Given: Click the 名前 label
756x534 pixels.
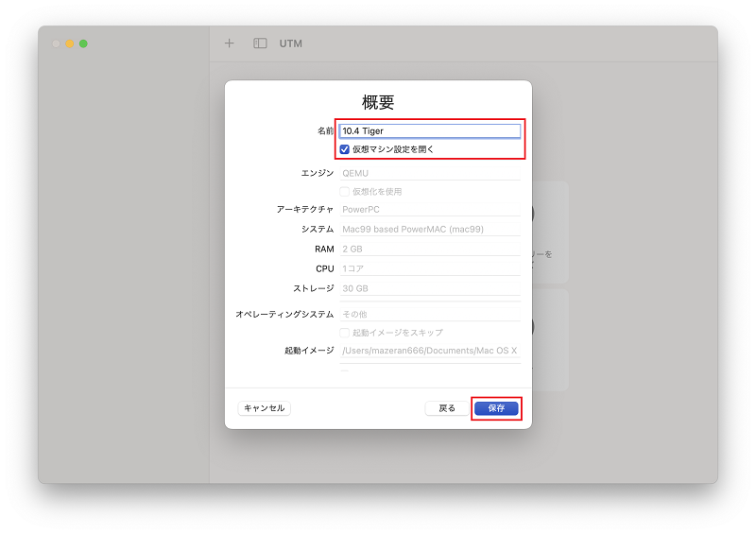Looking at the screenshot, I should pos(325,130).
